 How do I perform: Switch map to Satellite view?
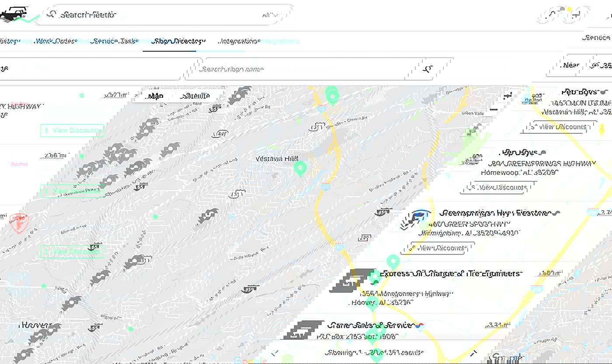[x=196, y=96]
